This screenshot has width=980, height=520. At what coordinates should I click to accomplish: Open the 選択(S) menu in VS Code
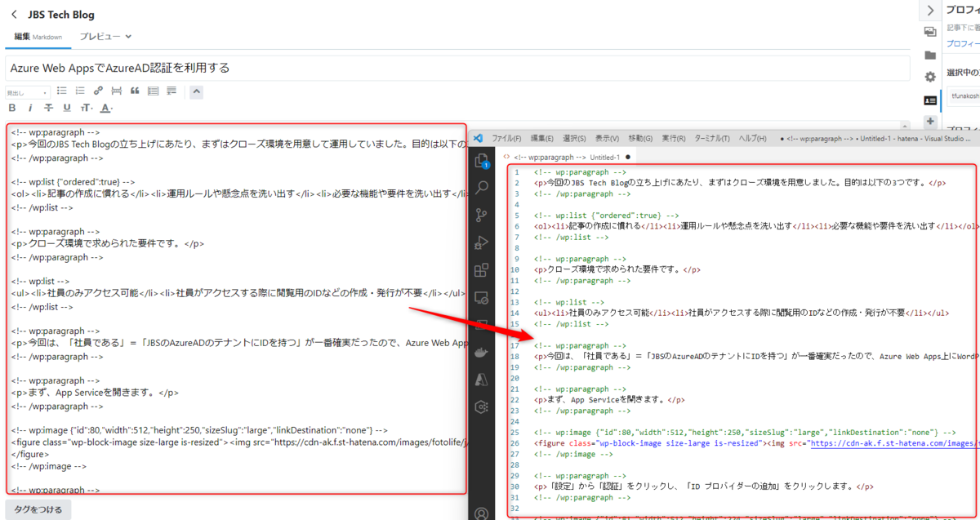tap(574, 138)
